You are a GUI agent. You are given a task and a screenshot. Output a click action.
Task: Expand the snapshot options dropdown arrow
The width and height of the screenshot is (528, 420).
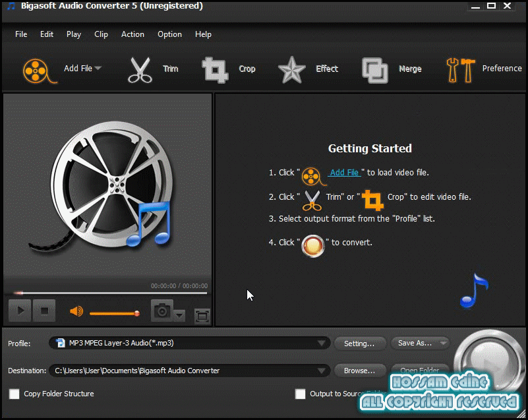[179, 315]
